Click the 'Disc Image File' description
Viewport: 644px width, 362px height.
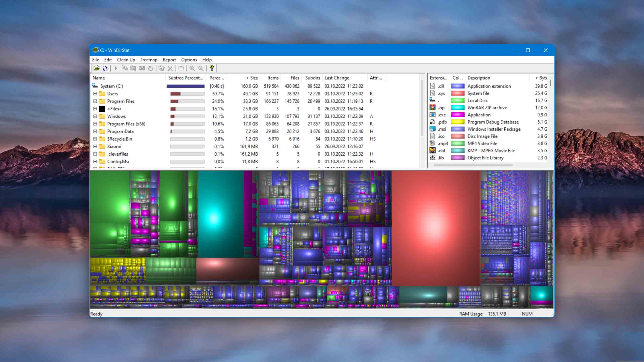point(482,136)
